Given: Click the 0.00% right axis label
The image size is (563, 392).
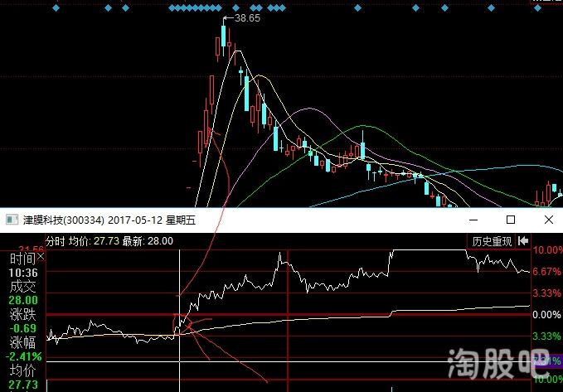Looking at the screenshot, I should pyautogui.click(x=547, y=315).
